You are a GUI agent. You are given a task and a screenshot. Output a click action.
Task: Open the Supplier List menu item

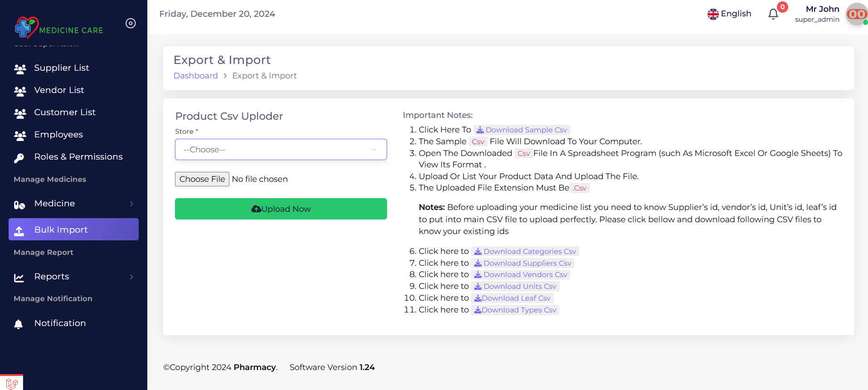click(x=62, y=68)
